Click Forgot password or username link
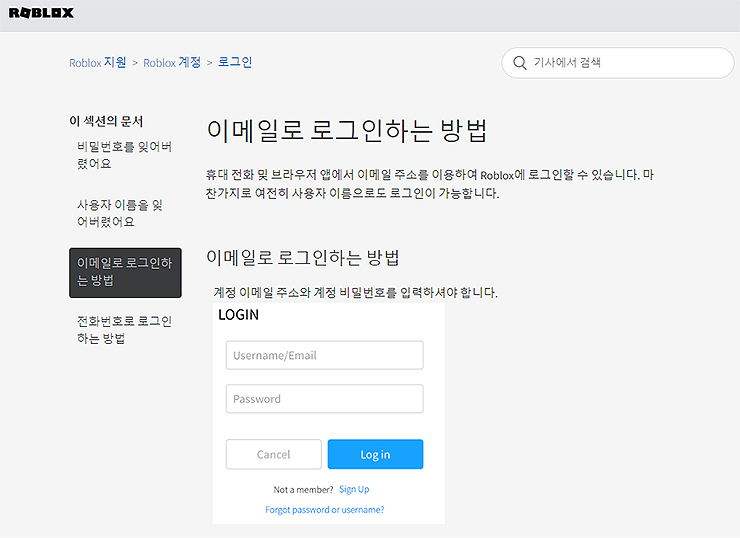The width and height of the screenshot is (740, 538). coord(325,510)
